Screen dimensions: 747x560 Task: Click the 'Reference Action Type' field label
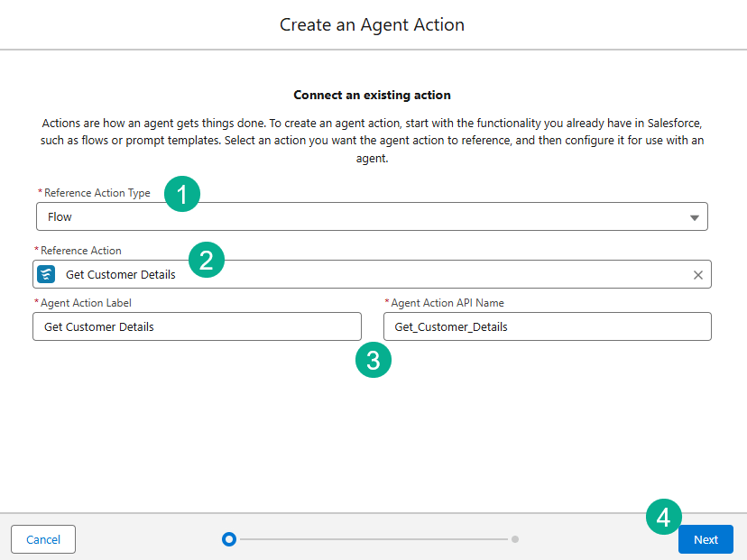(97, 193)
